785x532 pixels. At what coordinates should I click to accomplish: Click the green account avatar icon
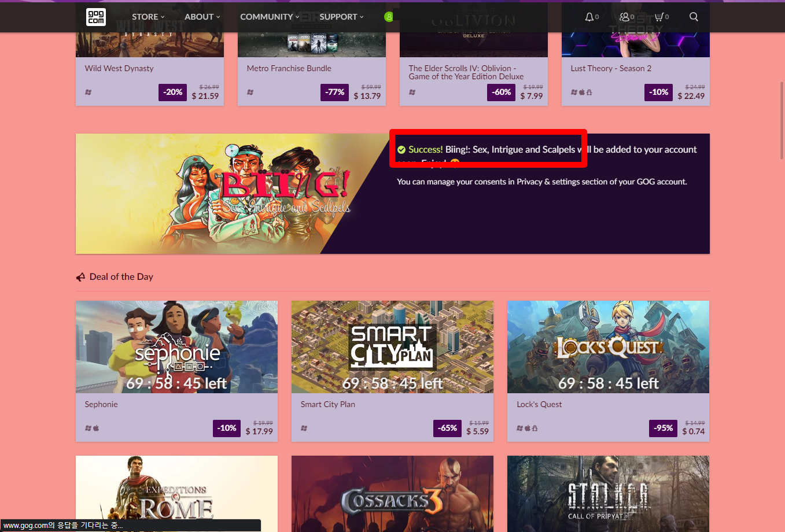389,17
